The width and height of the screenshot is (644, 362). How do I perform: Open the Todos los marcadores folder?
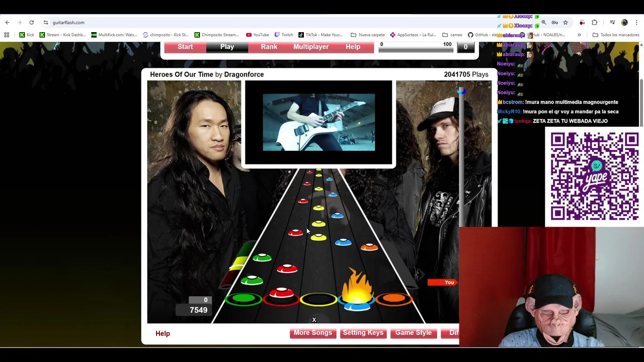[616, 35]
